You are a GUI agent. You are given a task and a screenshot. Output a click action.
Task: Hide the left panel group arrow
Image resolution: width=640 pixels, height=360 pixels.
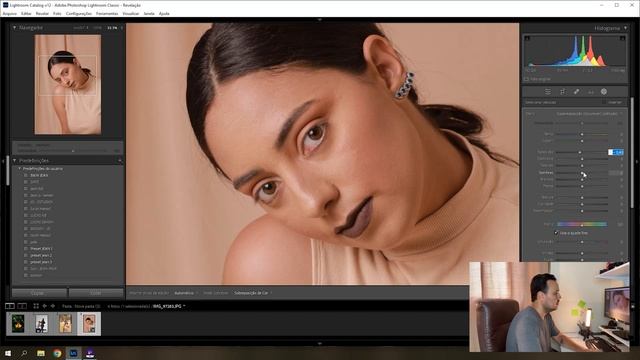(x=2, y=161)
